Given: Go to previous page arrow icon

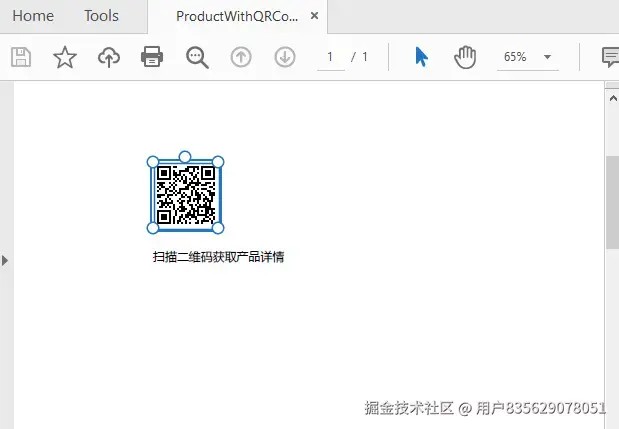Looking at the screenshot, I should 241,57.
